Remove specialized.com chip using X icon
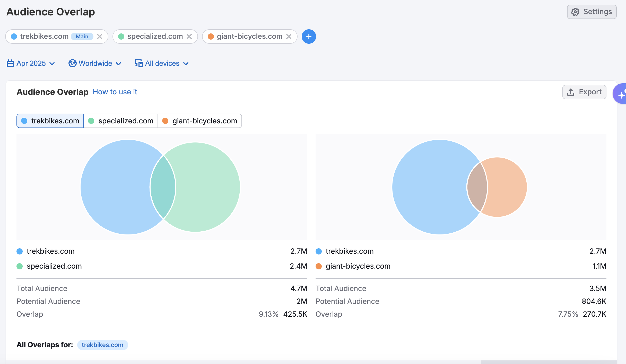Viewport: 626px width, 364px height. click(x=189, y=37)
